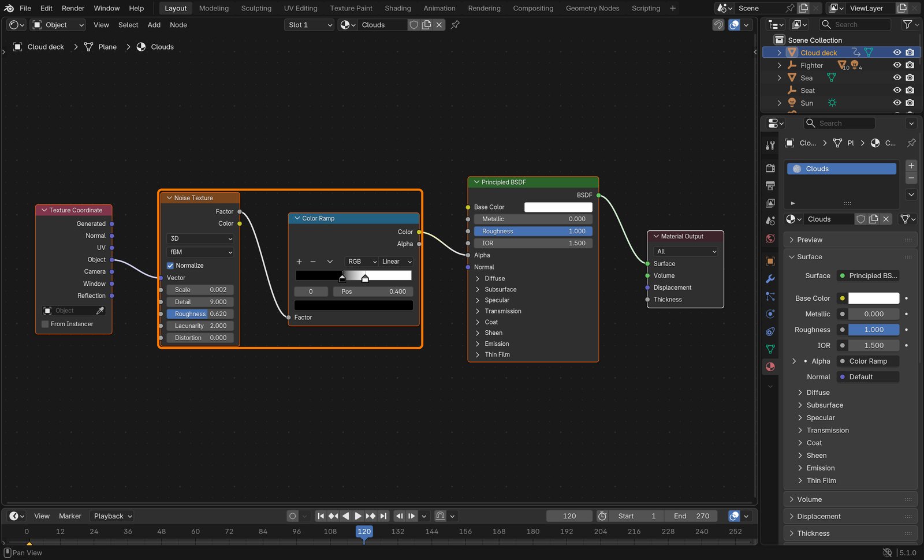Click the Principled BSDF surface shader button
Image resolution: width=924 pixels, height=560 pixels.
click(x=868, y=276)
